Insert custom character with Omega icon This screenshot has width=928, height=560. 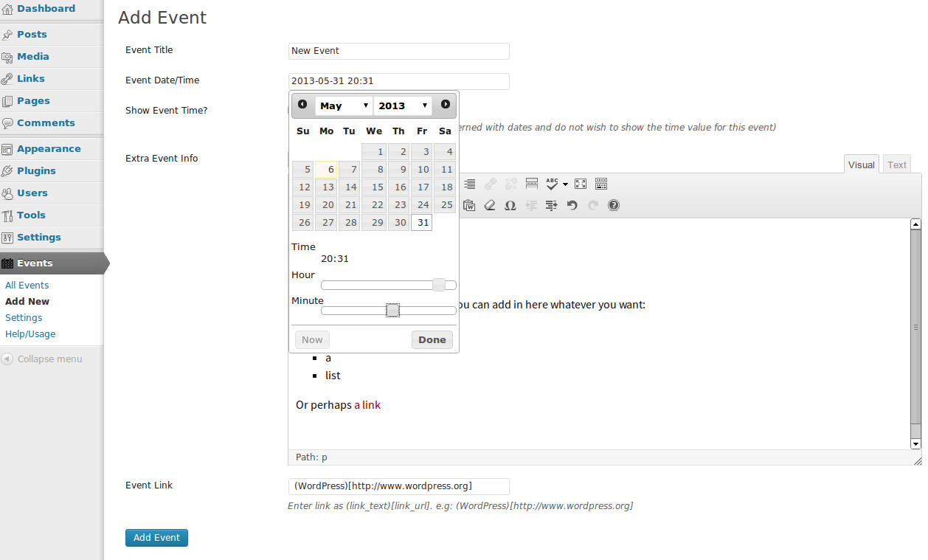(510, 205)
